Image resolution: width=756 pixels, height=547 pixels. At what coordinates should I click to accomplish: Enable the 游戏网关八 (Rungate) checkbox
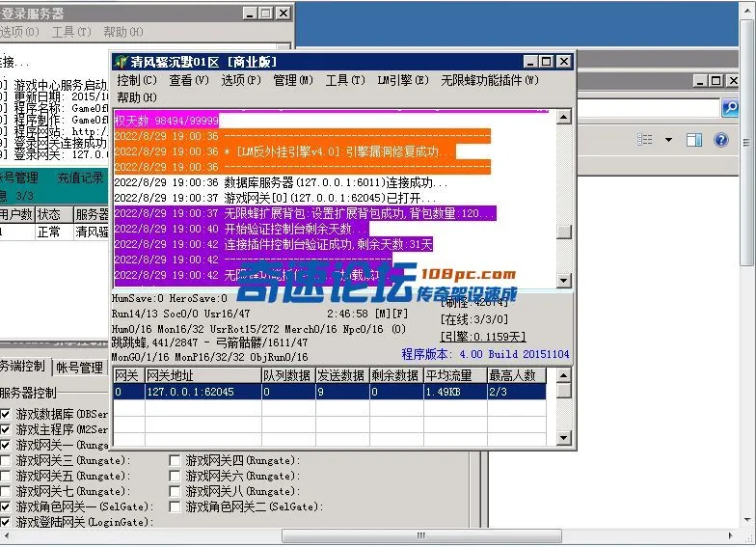point(175,491)
